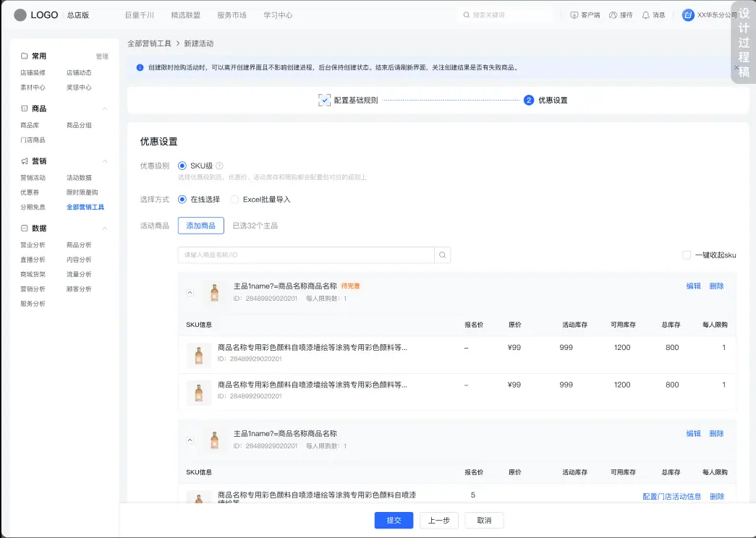Open 分期免息 in sidebar
Viewport: 756px width, 538px height.
coord(33,207)
